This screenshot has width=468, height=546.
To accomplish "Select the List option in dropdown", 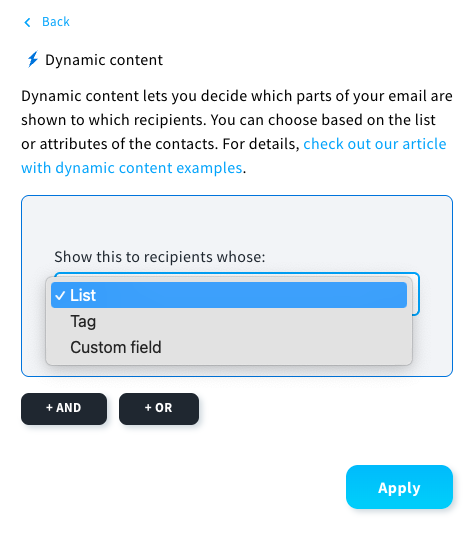I will pyautogui.click(x=229, y=295).
